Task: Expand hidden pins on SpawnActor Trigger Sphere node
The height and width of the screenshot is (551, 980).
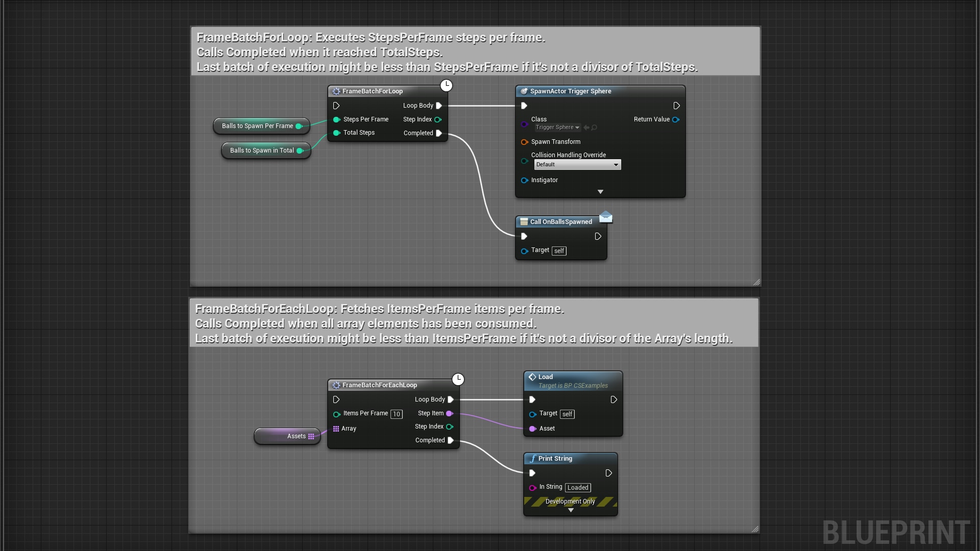Action: [600, 191]
